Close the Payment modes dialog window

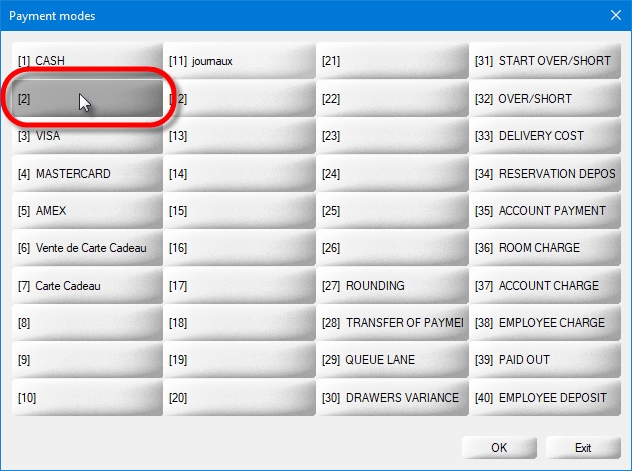(614, 15)
